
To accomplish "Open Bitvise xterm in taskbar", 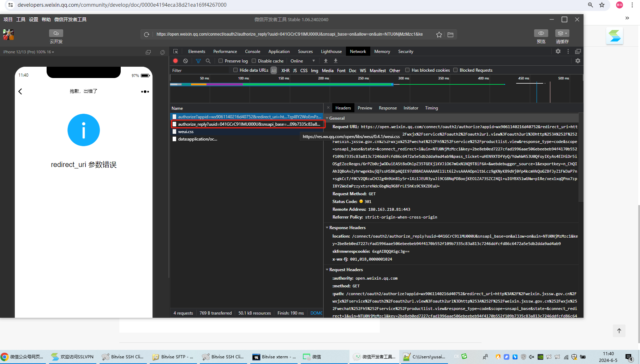I will (274, 357).
